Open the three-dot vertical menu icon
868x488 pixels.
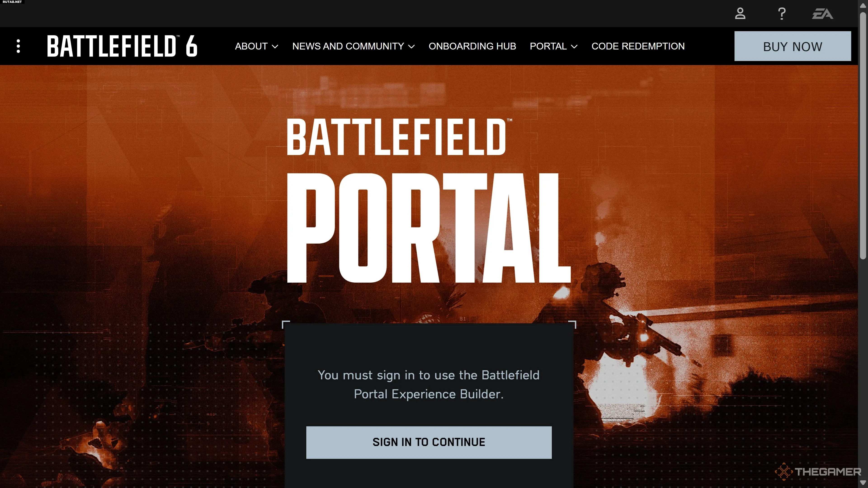click(x=18, y=46)
